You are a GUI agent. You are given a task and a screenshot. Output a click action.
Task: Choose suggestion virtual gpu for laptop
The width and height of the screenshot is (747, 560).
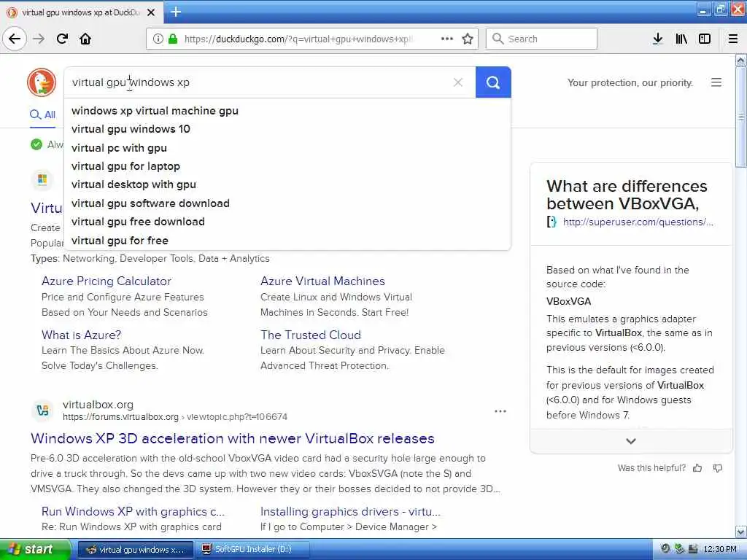pos(125,166)
